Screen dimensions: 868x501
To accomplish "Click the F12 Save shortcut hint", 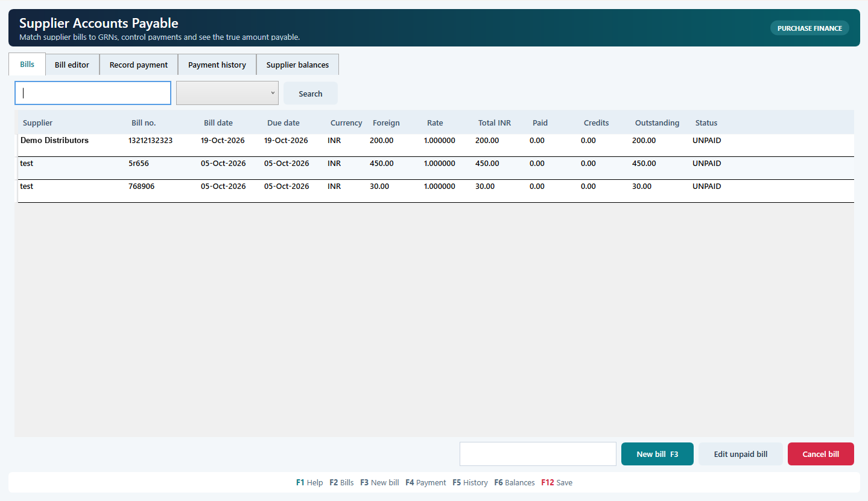I will (x=557, y=482).
